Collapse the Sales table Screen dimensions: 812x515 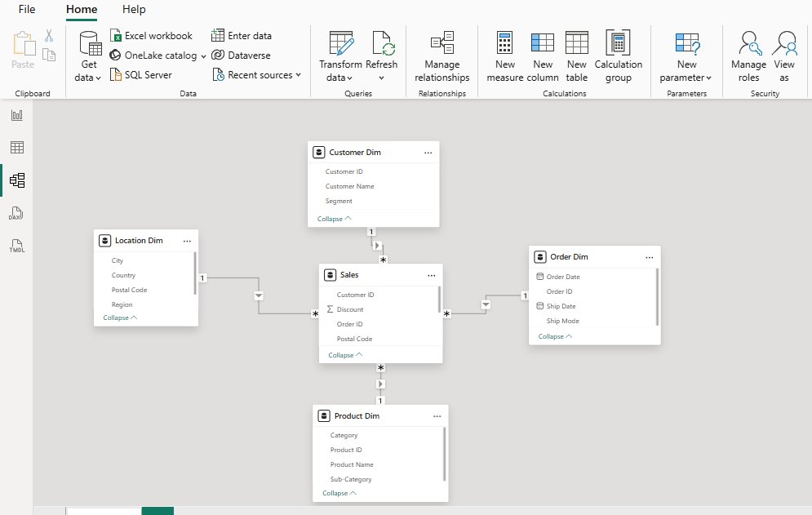(x=345, y=355)
